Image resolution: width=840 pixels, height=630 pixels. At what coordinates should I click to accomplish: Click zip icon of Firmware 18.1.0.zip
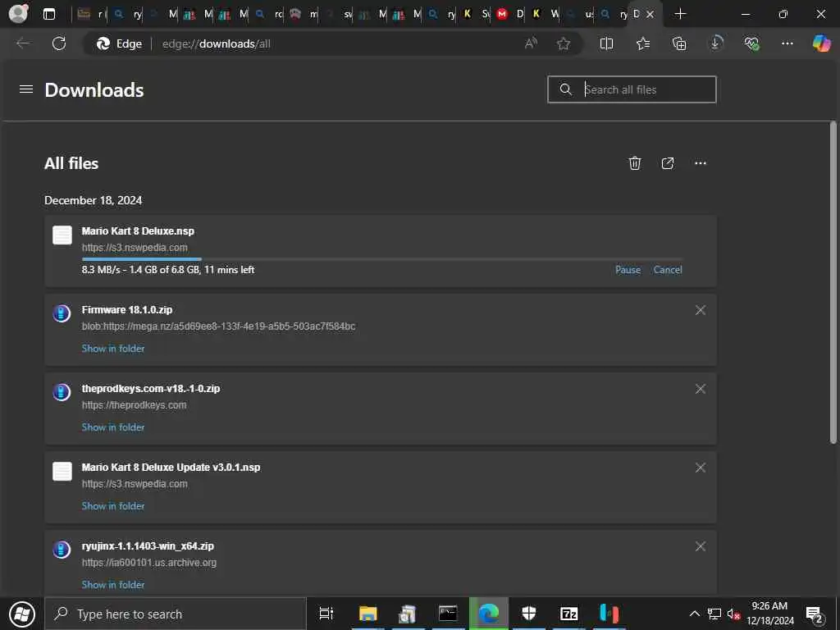62,313
